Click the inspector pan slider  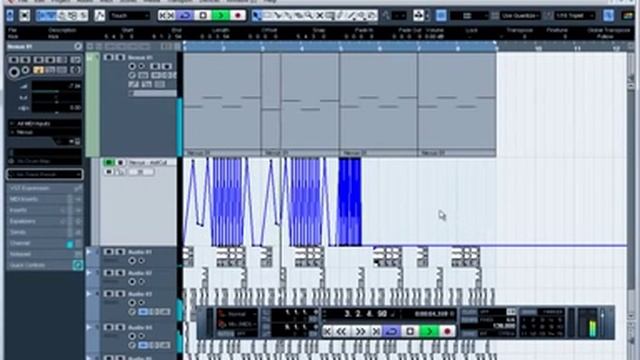pyautogui.click(x=56, y=102)
